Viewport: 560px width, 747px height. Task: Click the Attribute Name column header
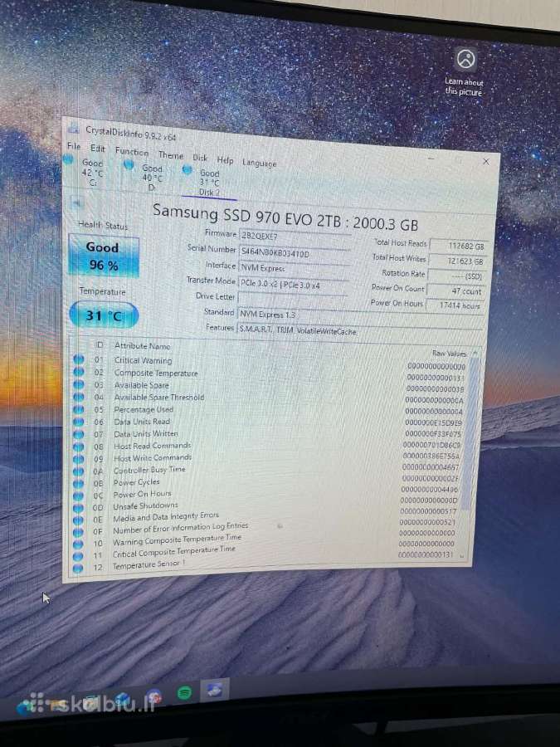[142, 346]
